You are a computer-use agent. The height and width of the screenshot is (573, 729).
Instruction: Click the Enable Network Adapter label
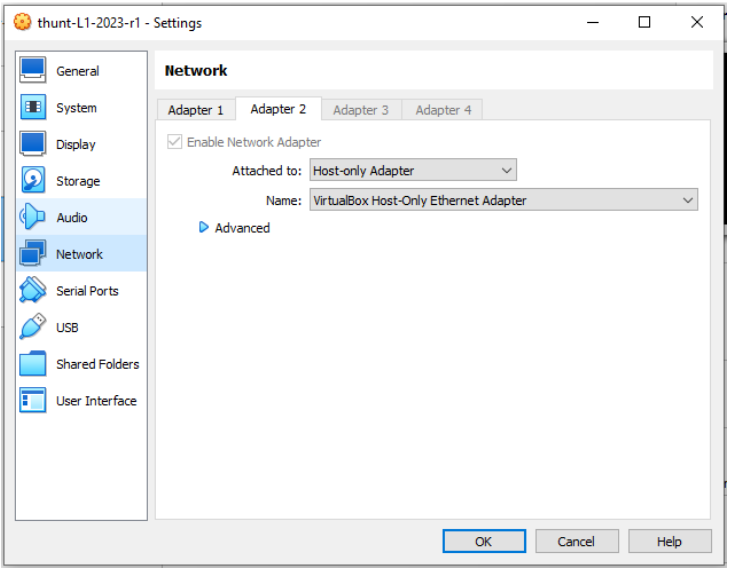254,142
